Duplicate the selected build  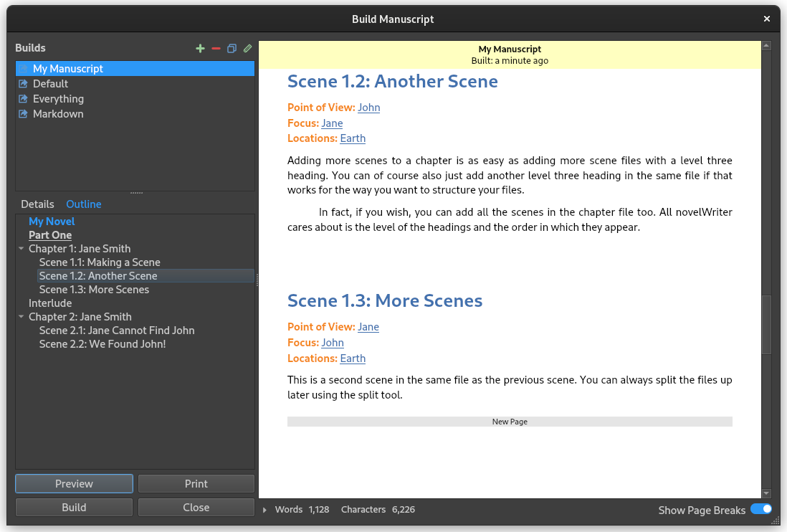pyautogui.click(x=232, y=48)
